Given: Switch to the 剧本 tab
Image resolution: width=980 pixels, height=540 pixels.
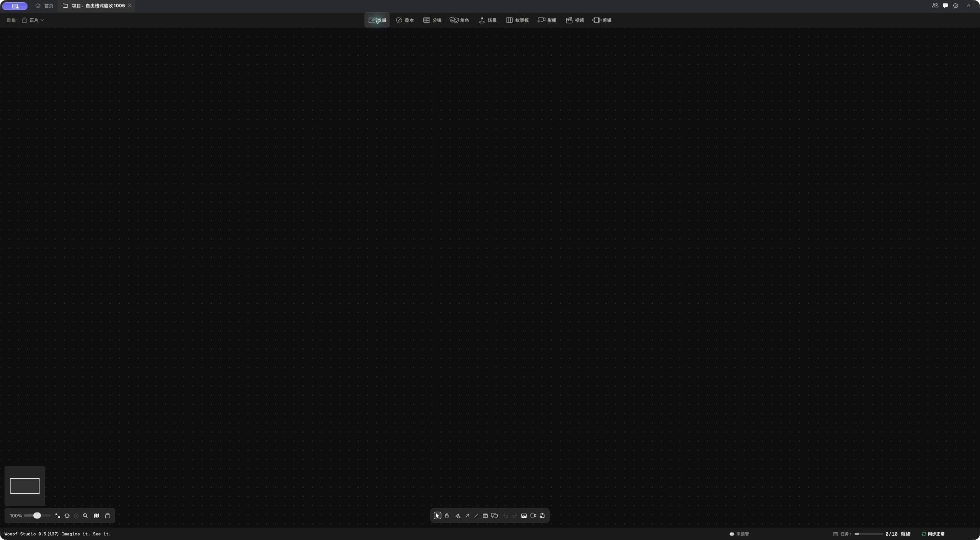Looking at the screenshot, I should coord(405,20).
